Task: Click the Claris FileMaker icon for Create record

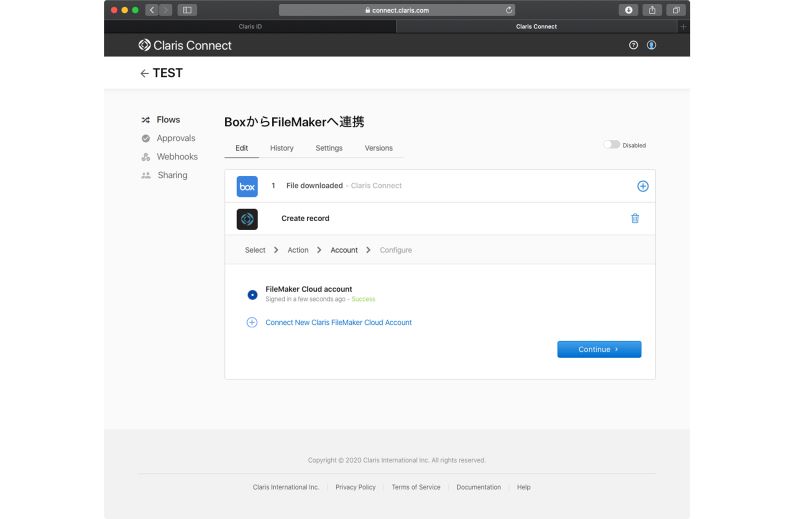Action: click(x=247, y=219)
